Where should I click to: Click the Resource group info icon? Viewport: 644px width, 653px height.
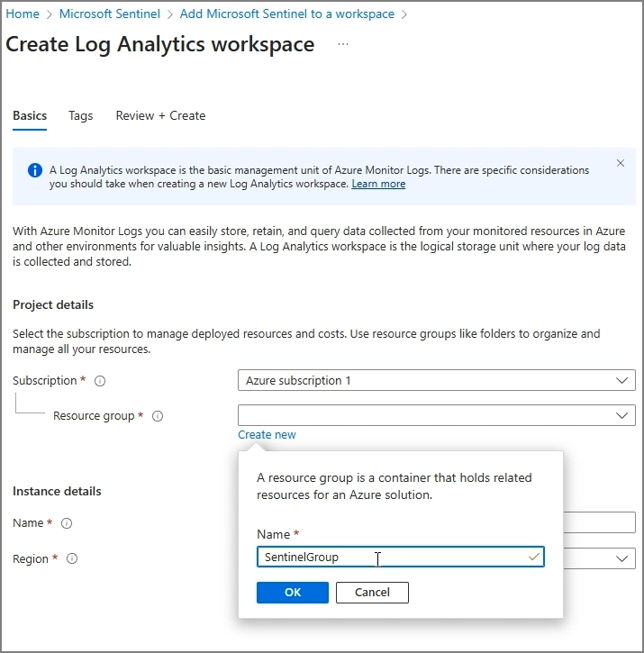click(158, 416)
